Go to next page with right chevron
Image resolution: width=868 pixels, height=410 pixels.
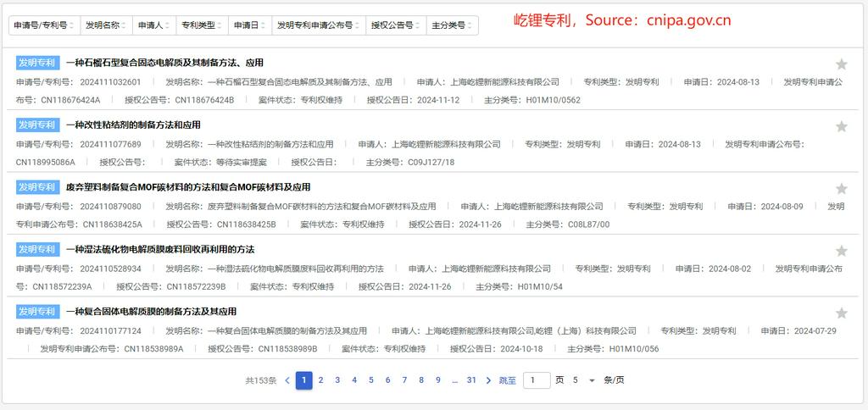[488, 380]
